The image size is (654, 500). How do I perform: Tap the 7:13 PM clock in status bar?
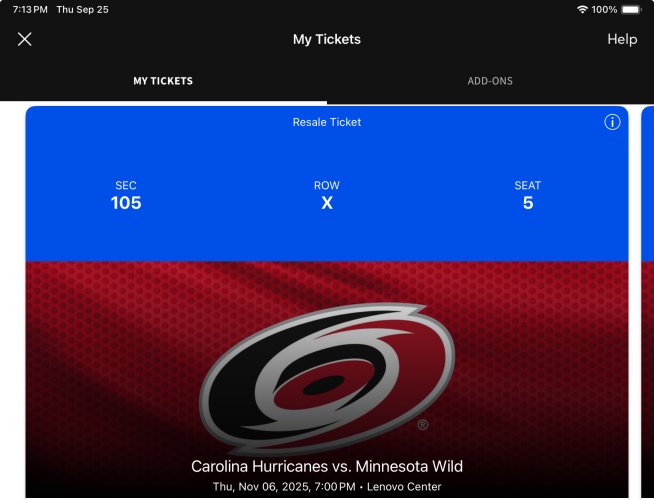30,9
